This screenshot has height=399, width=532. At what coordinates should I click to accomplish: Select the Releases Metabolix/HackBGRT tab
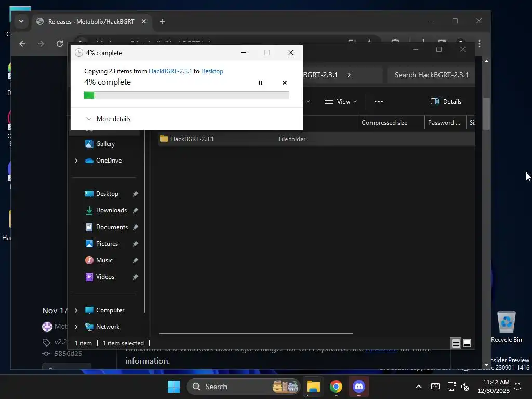click(91, 21)
